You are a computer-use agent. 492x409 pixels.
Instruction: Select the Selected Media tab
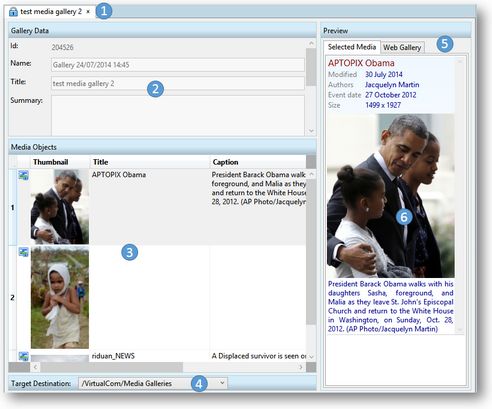coord(352,47)
